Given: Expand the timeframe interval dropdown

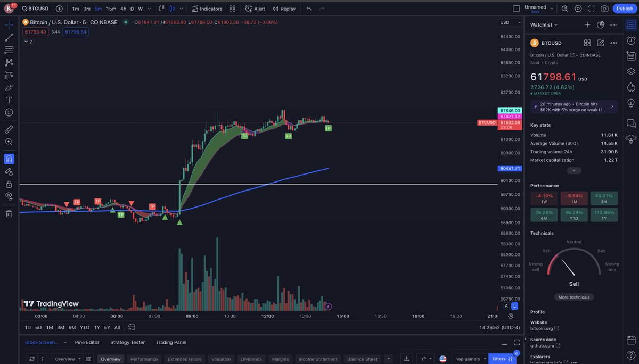Looking at the screenshot, I should pyautogui.click(x=149, y=9).
